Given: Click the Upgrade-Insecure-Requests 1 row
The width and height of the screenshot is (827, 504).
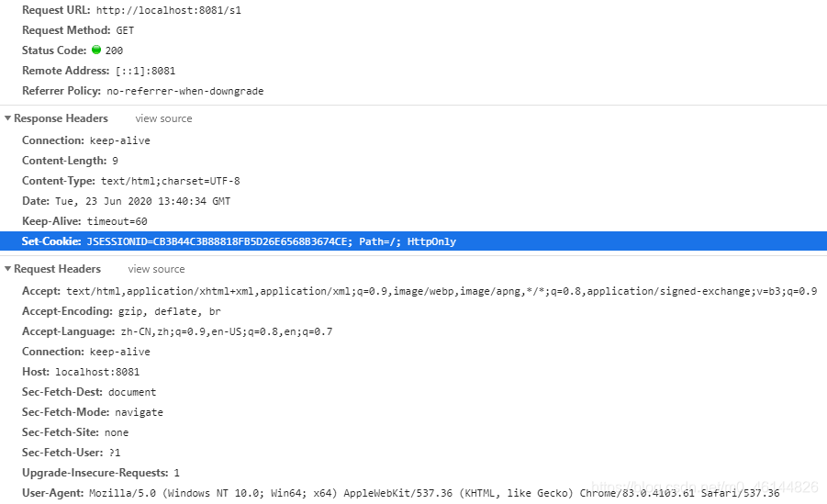Looking at the screenshot, I should coord(101,473).
